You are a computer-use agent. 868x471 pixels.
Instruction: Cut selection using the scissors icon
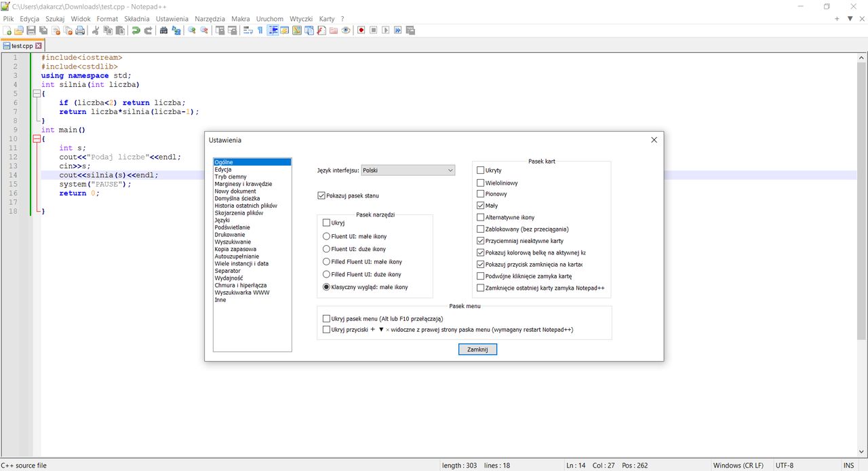pyautogui.click(x=96, y=30)
